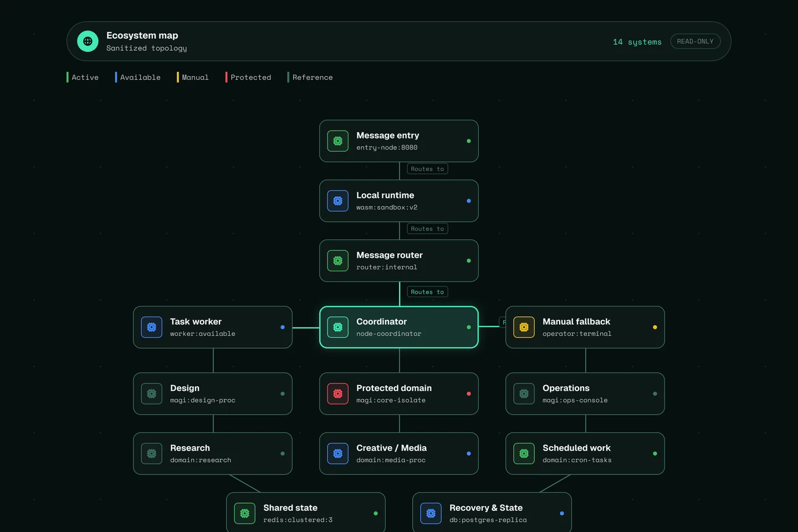
Task: Select the Creative / Media node card
Action: click(399, 453)
